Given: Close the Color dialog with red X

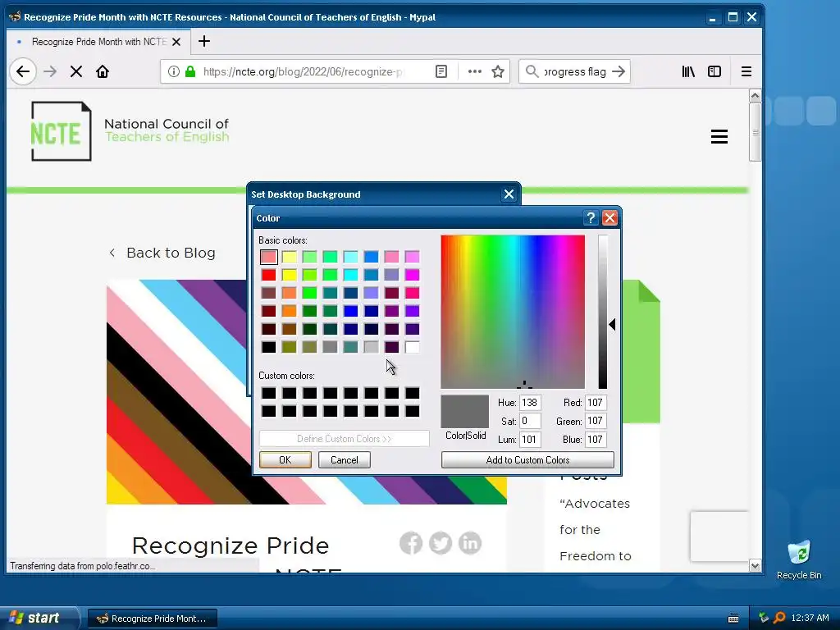Looking at the screenshot, I should [x=609, y=218].
